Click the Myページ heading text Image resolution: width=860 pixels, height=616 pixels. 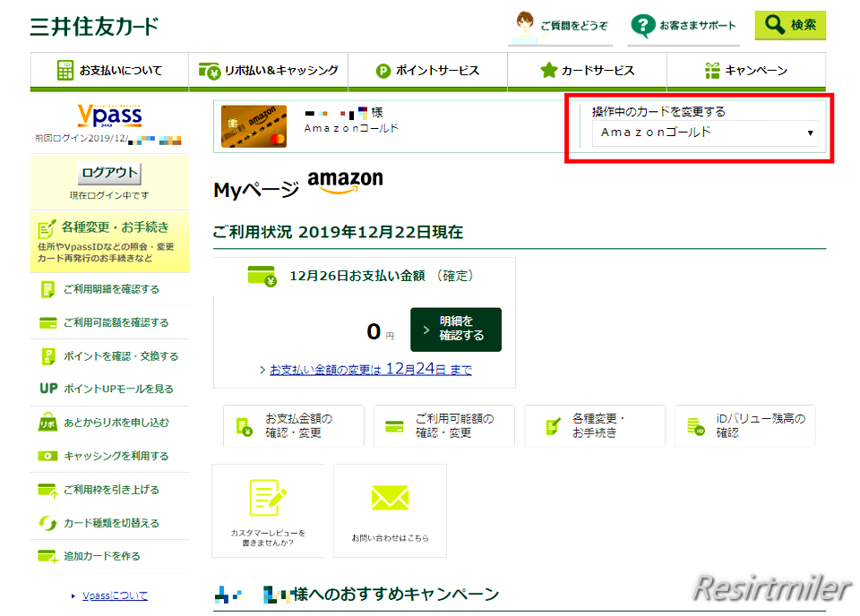[256, 190]
